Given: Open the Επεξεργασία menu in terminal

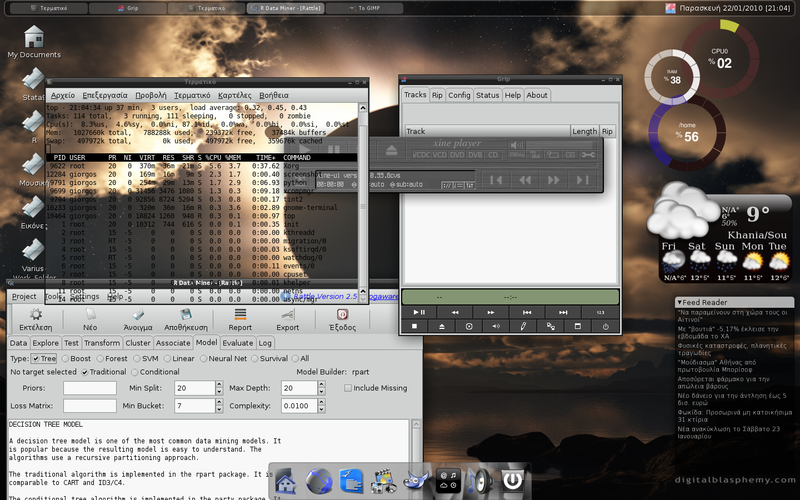Looking at the screenshot, I should click(x=105, y=95).
